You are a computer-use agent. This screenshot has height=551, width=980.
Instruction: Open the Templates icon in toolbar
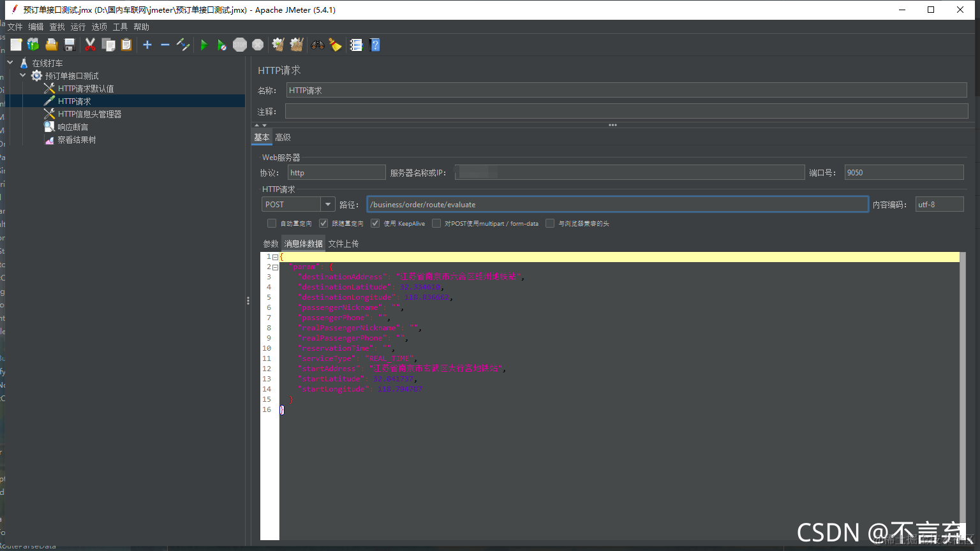pyautogui.click(x=33, y=45)
